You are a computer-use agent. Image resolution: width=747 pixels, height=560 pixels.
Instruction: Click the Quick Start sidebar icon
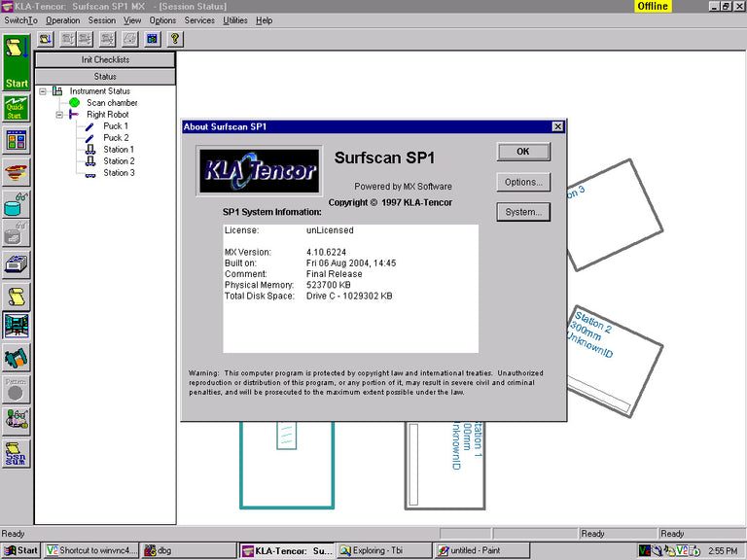point(17,108)
